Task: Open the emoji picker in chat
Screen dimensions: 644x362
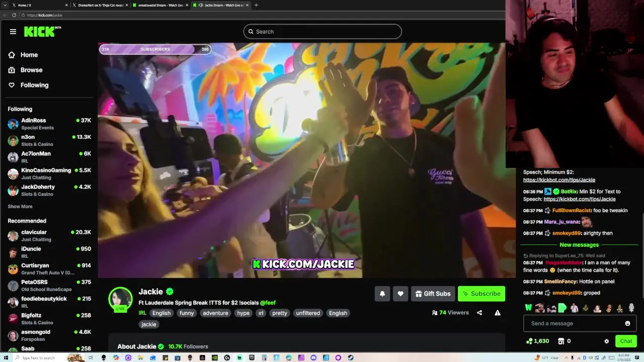Action: pyautogui.click(x=627, y=323)
